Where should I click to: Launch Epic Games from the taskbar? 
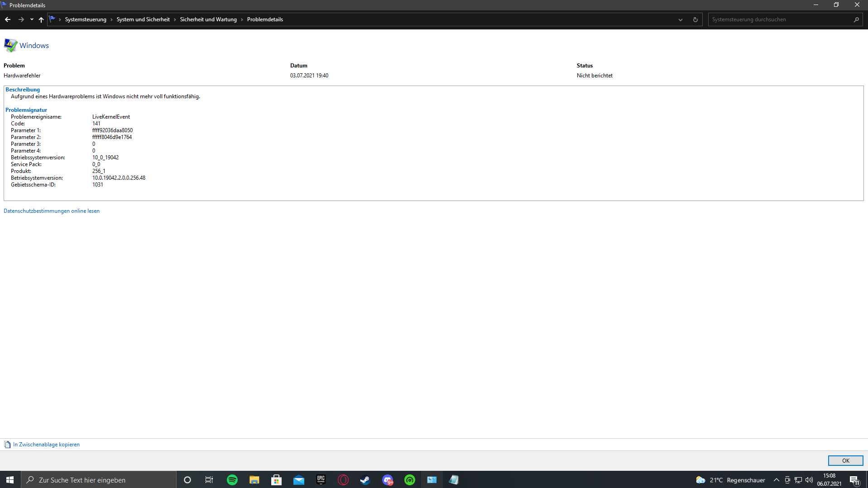click(321, 480)
